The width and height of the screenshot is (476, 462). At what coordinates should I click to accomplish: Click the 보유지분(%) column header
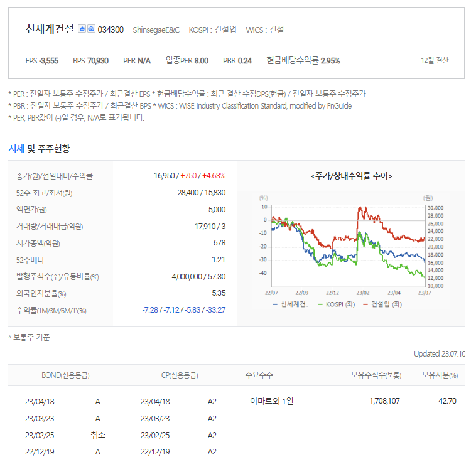click(x=440, y=375)
